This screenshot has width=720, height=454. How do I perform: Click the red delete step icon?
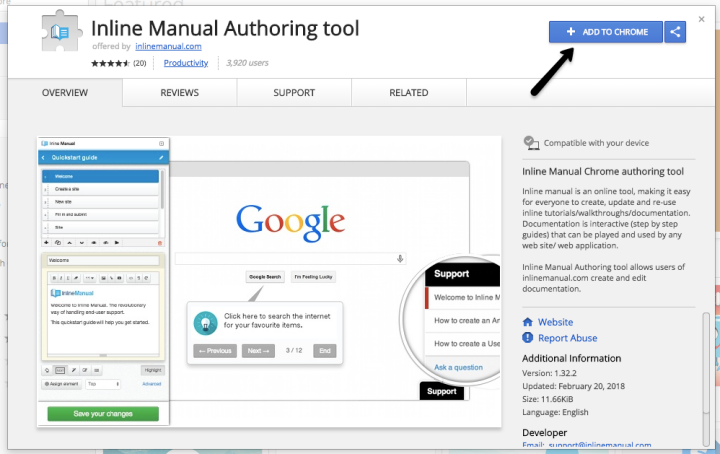point(160,243)
